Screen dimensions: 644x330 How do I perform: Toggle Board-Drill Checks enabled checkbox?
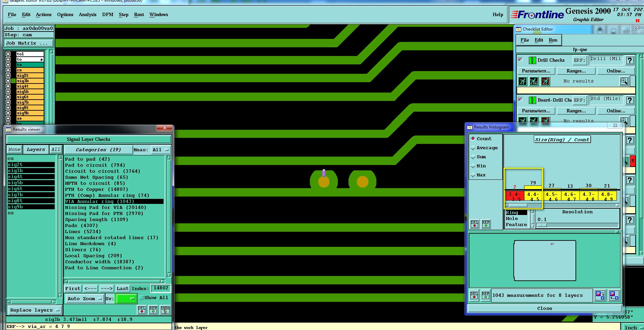coord(520,99)
